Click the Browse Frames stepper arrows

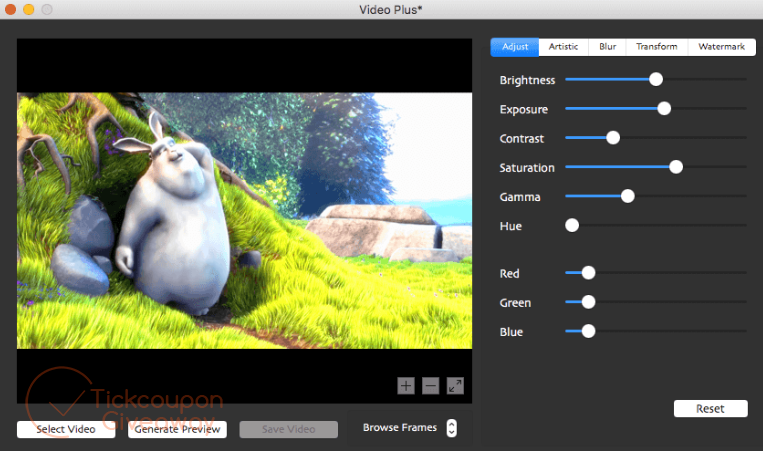pyautogui.click(x=452, y=428)
